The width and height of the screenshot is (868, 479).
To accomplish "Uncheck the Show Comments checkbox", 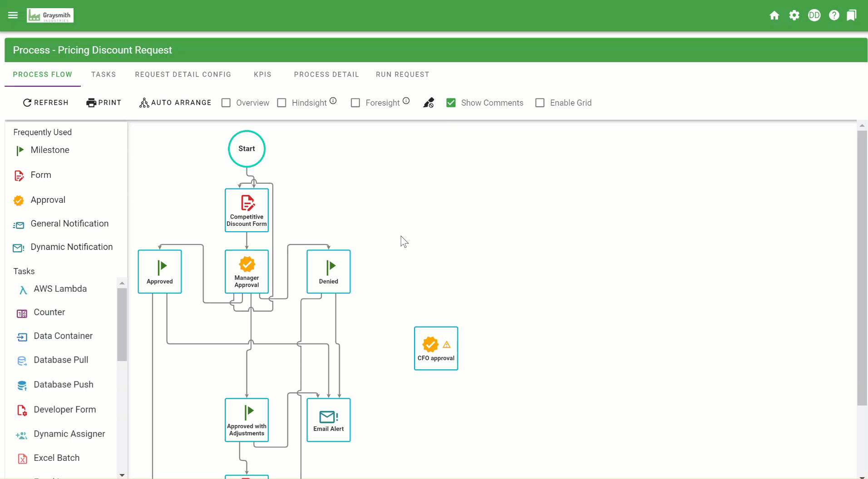I will tap(451, 103).
